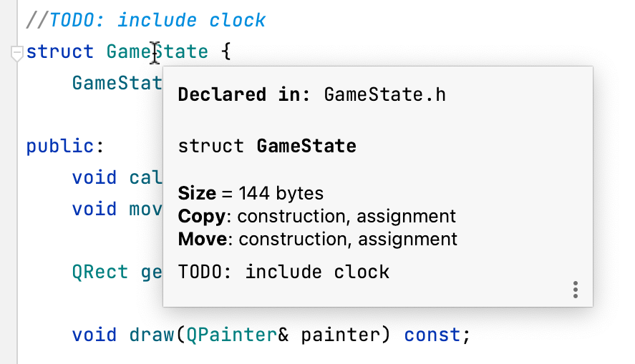Click the Move construction, assignment line
The width and height of the screenshot is (635, 364).
[317, 239]
